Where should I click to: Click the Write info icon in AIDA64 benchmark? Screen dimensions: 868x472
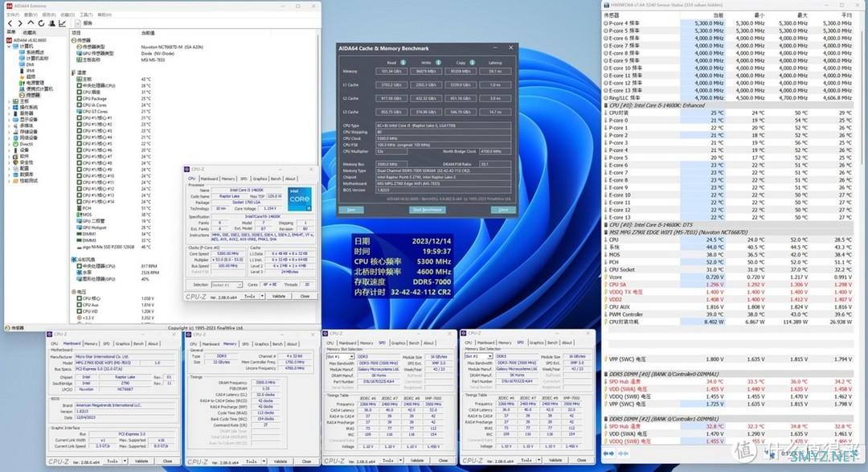pos(439,63)
